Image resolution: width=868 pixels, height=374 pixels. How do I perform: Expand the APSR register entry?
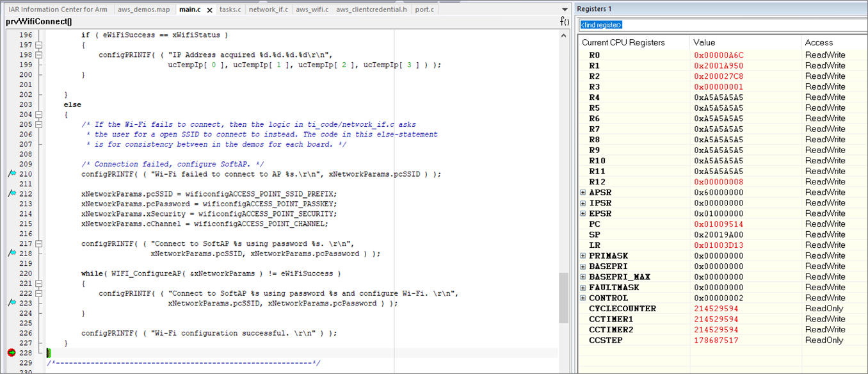pyautogui.click(x=583, y=192)
